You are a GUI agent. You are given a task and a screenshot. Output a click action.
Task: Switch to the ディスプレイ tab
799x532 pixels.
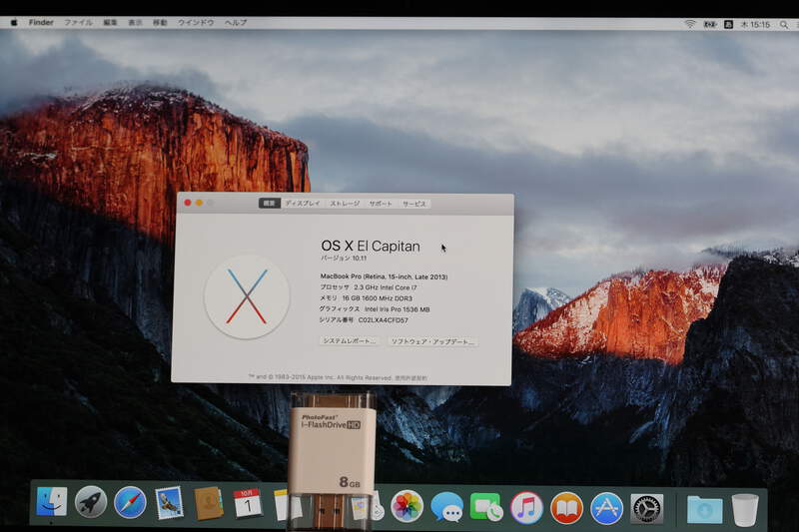[x=303, y=204]
